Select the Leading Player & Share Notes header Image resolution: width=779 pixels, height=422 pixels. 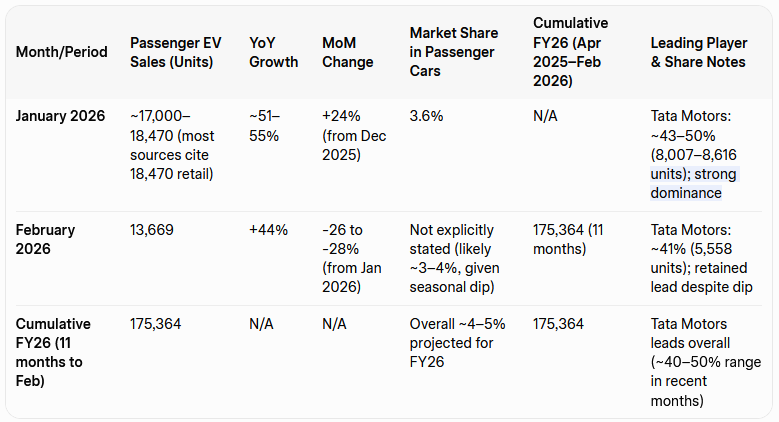697,52
